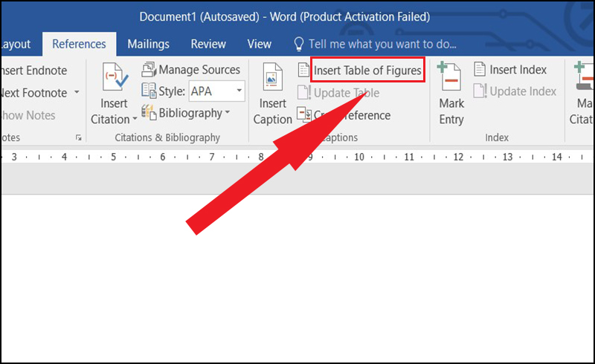Click the citation Style book icon
The image size is (595, 364).
[149, 91]
